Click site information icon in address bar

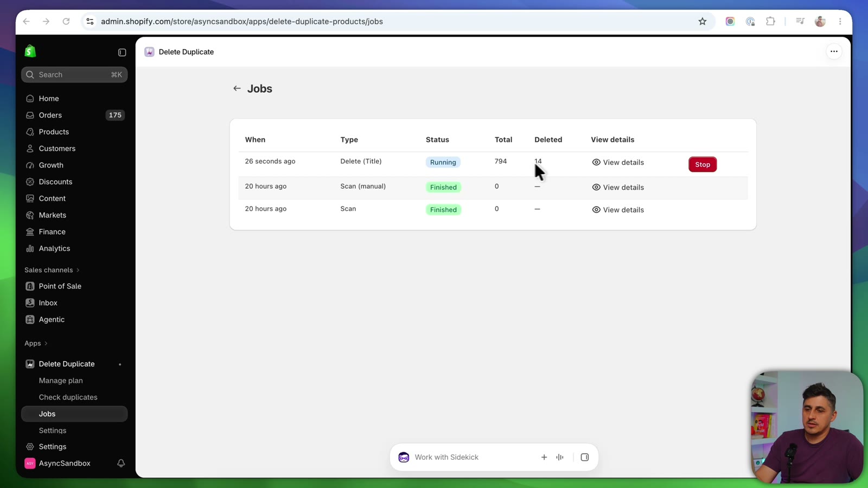[90, 22]
